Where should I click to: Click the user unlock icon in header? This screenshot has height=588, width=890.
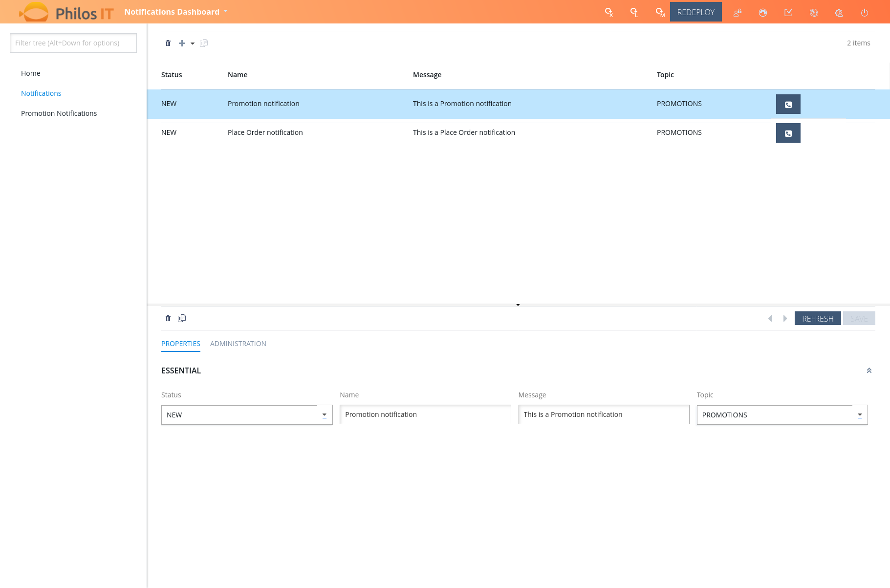tap(738, 13)
